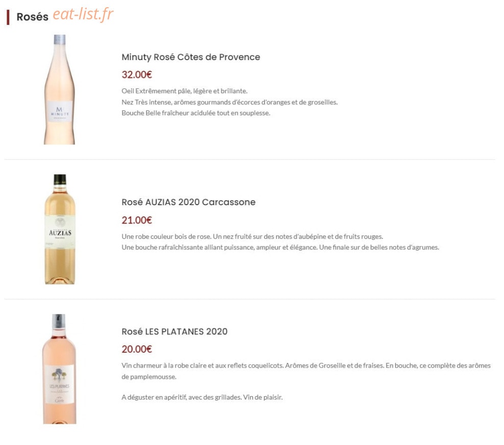Viewport: 504px width, 445px height.
Task: Click the red bar beside Rosés heading
Action: pos(8,17)
